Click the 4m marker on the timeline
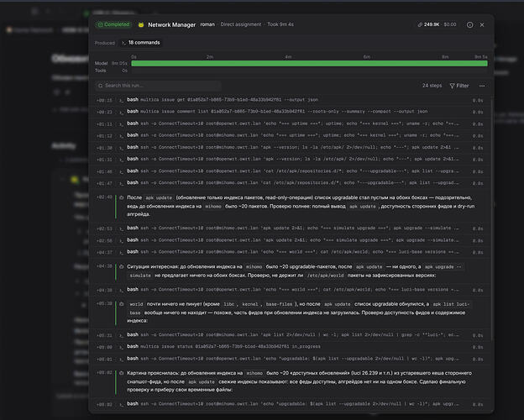Viewport: 524px width, 420px height. [288, 57]
